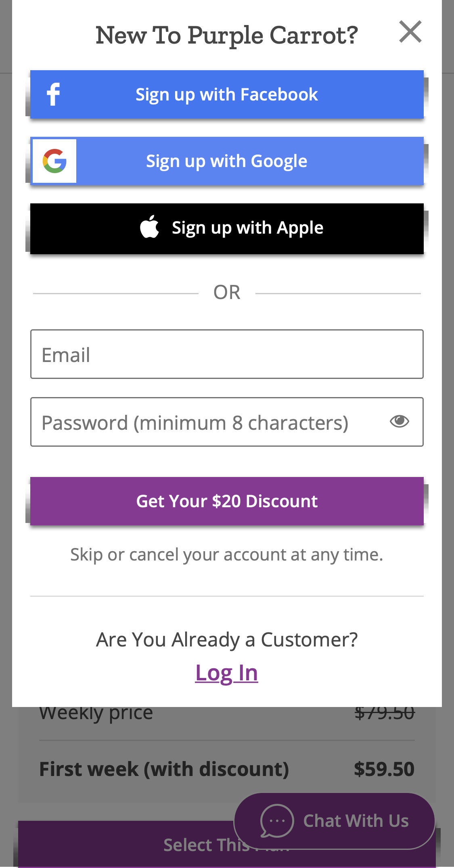Focus the Email input field

click(x=227, y=354)
